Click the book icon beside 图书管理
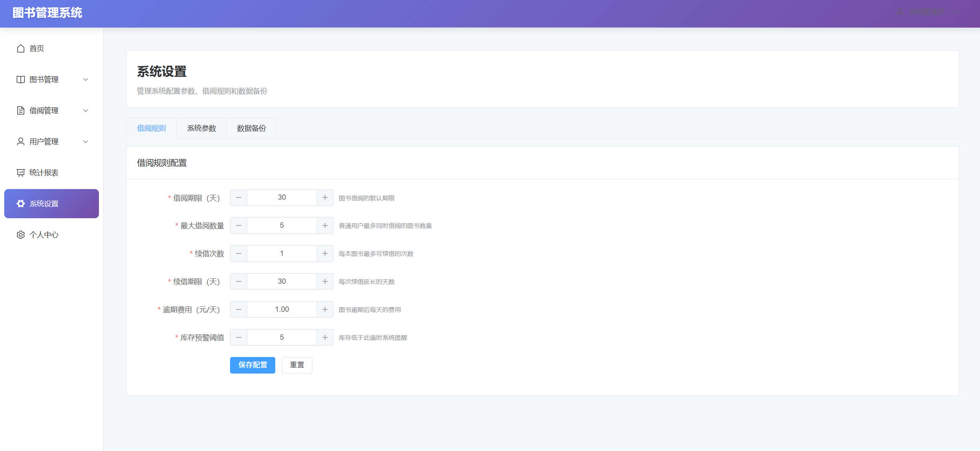 (x=21, y=79)
